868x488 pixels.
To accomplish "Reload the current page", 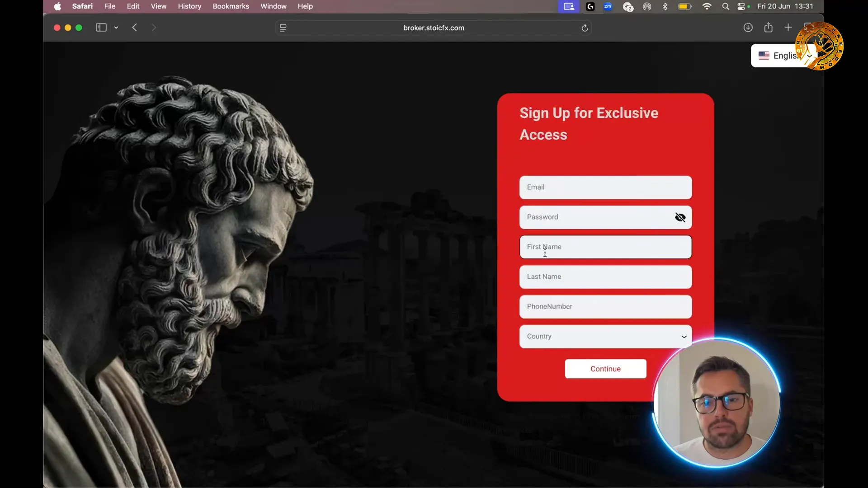I will (x=585, y=28).
